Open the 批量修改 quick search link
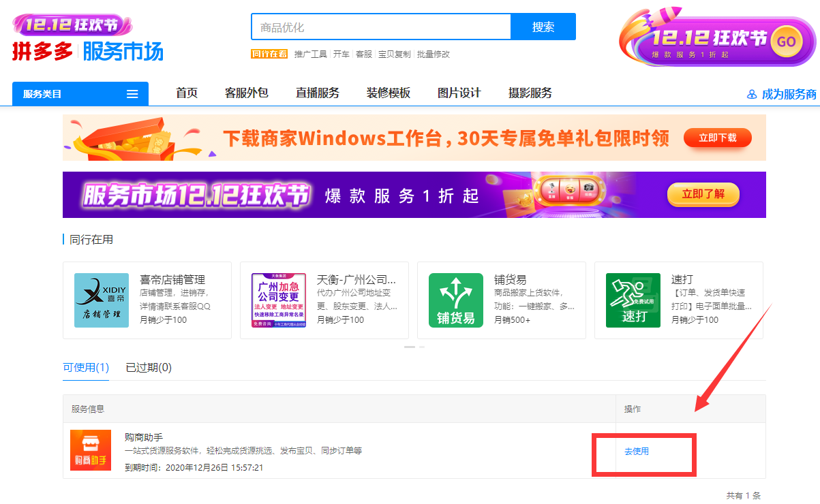The height and width of the screenshot is (504, 820). [x=434, y=54]
